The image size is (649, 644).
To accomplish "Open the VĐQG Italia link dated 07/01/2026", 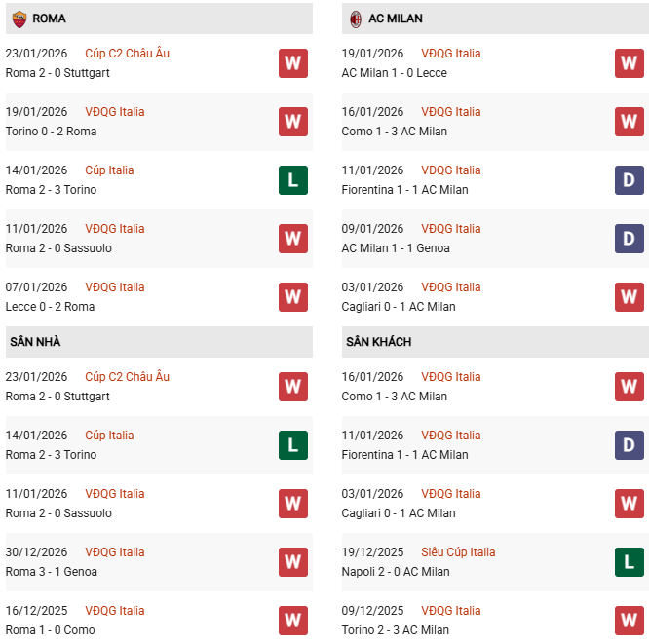I will [115, 287].
